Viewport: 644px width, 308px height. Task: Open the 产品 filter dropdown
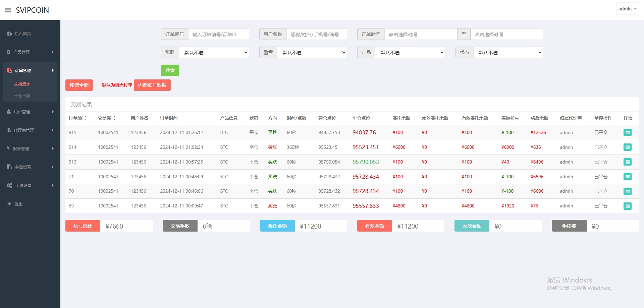(x=410, y=52)
